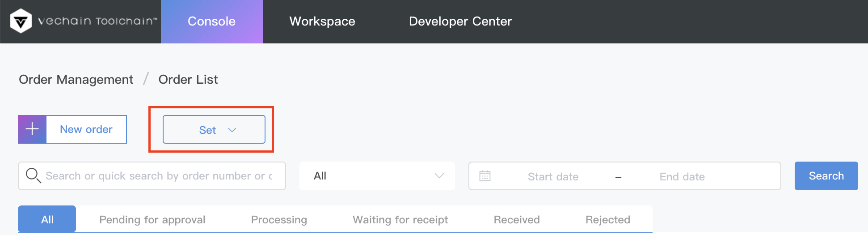The image size is (868, 235).
Task: Click the chevron arrow on Set button
Action: (x=232, y=130)
